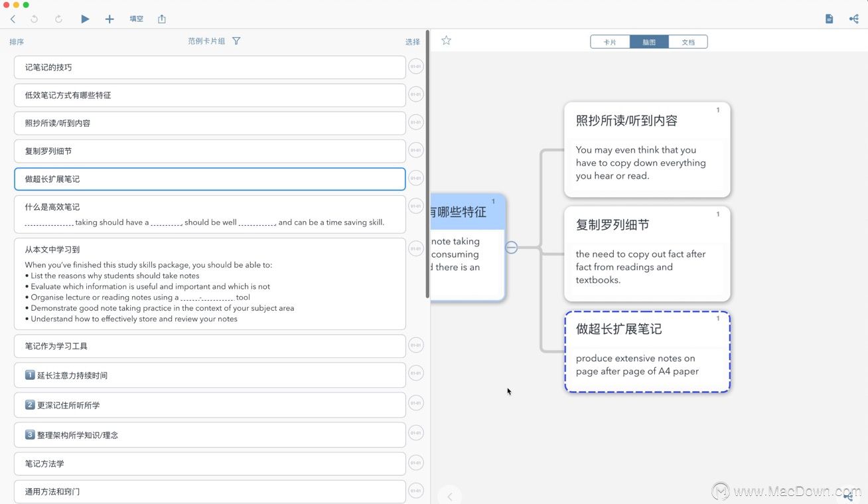Viewport: 868px width, 504px height.
Task: Click the 填空 button in toolbar
Action: 136,19
